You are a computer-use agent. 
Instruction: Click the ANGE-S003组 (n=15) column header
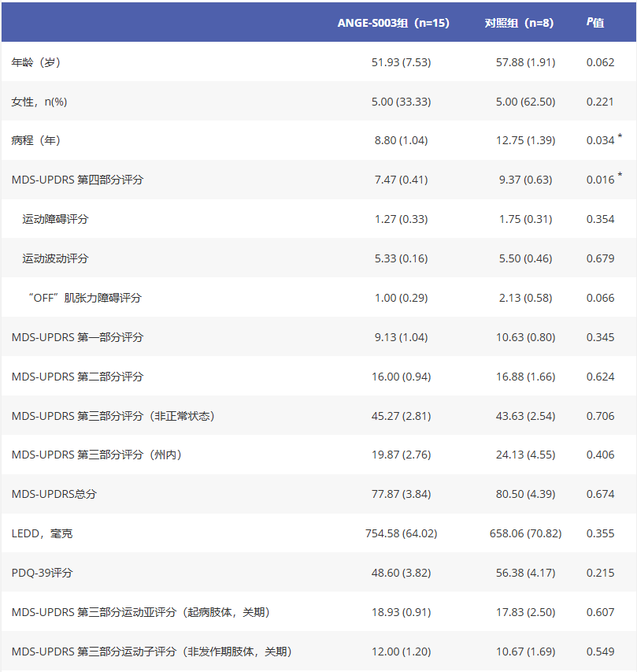[x=393, y=23]
